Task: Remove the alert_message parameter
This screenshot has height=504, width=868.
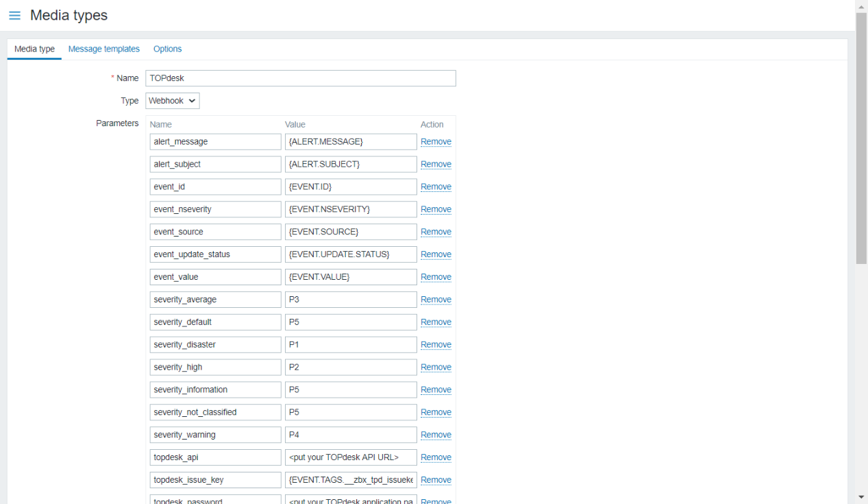Action: (436, 142)
